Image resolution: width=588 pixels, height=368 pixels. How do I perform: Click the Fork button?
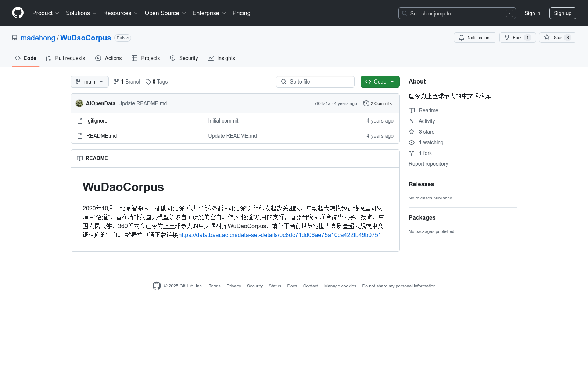518,38
